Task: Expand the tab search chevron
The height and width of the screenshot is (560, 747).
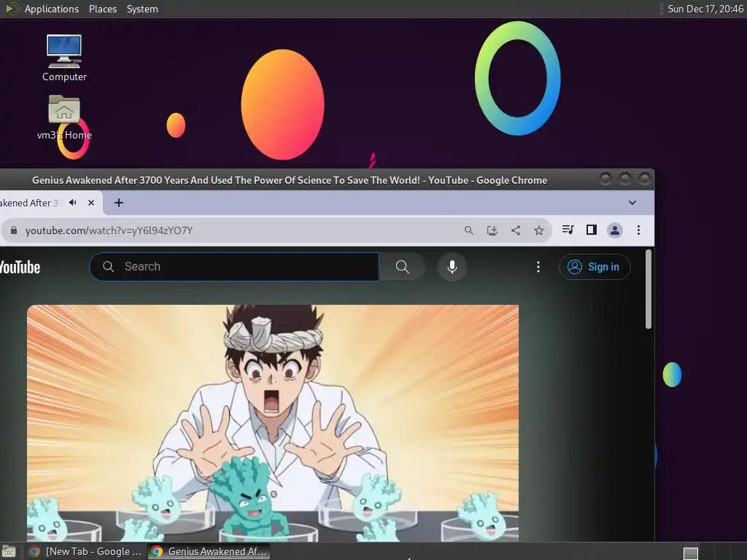Action: pos(632,203)
